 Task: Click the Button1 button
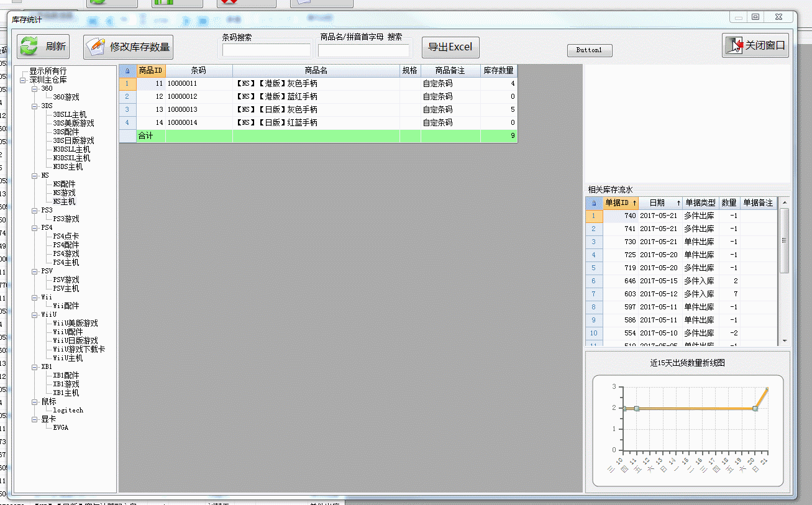(x=590, y=50)
